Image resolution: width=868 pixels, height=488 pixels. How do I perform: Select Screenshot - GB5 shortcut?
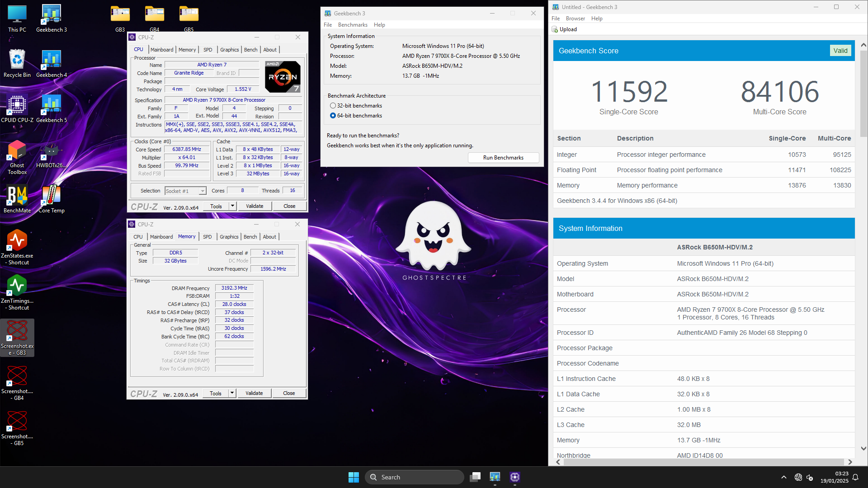17,428
